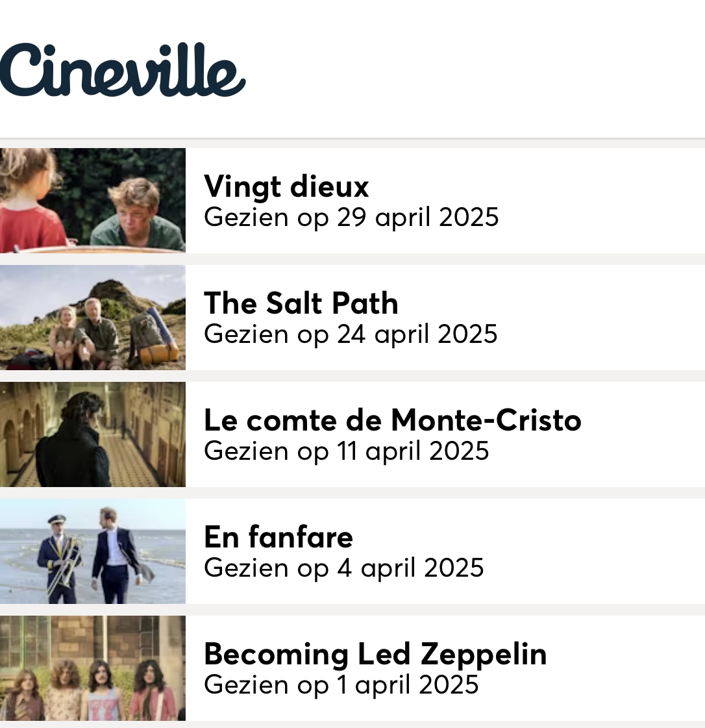Go to the En fanfare title
This screenshot has width=705, height=728.
278,537
